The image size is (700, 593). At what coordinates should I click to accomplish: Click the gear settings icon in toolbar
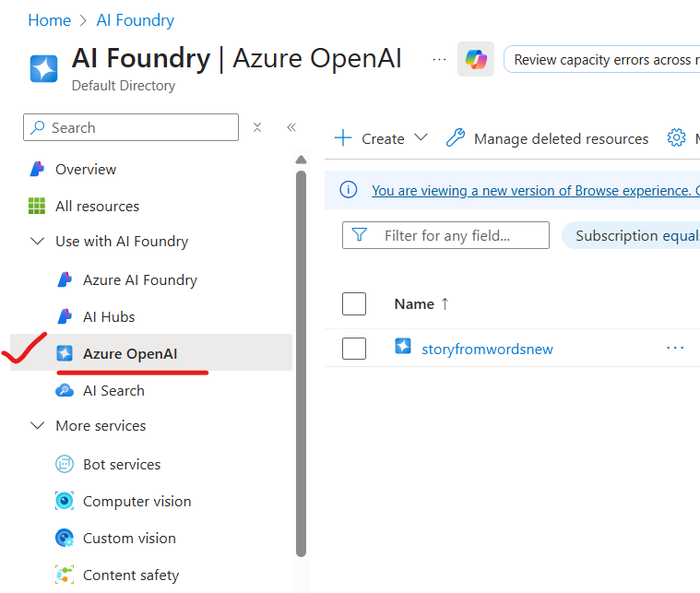[x=676, y=137]
